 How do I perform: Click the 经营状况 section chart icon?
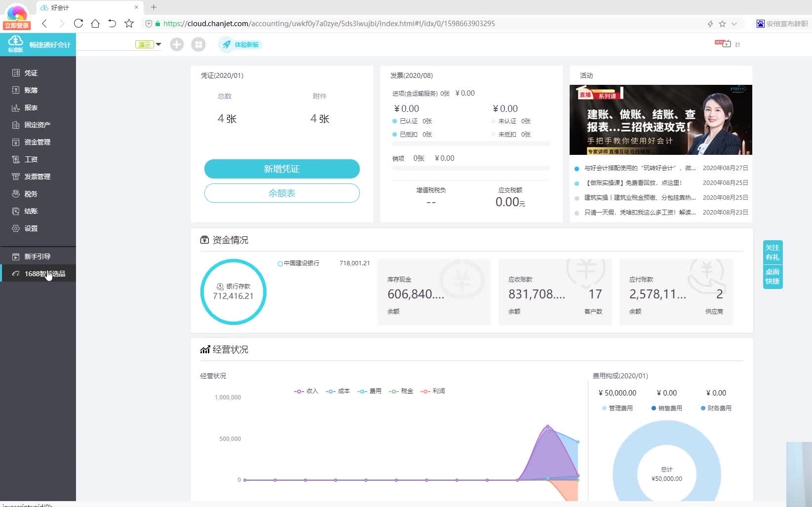pos(205,350)
